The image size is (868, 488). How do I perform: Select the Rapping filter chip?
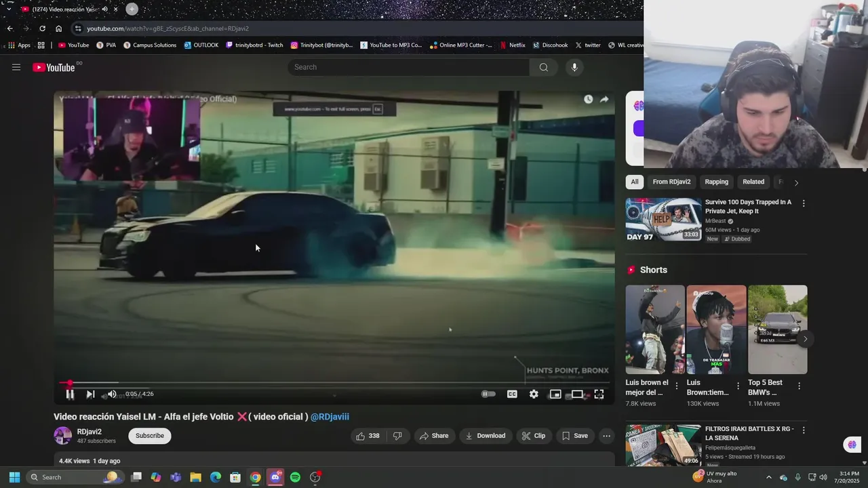(x=716, y=182)
